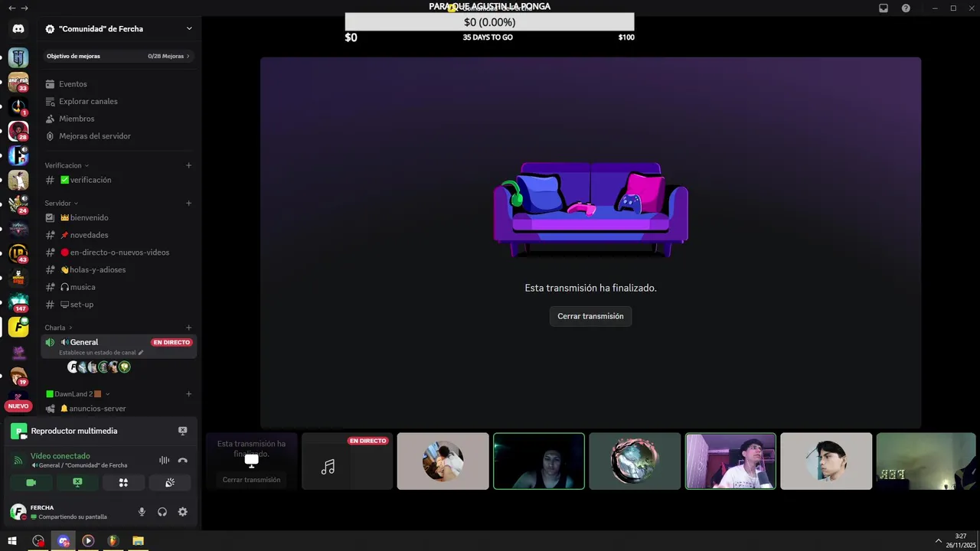Show hidden system tray icons
The width and height of the screenshot is (980, 551).
(x=939, y=540)
